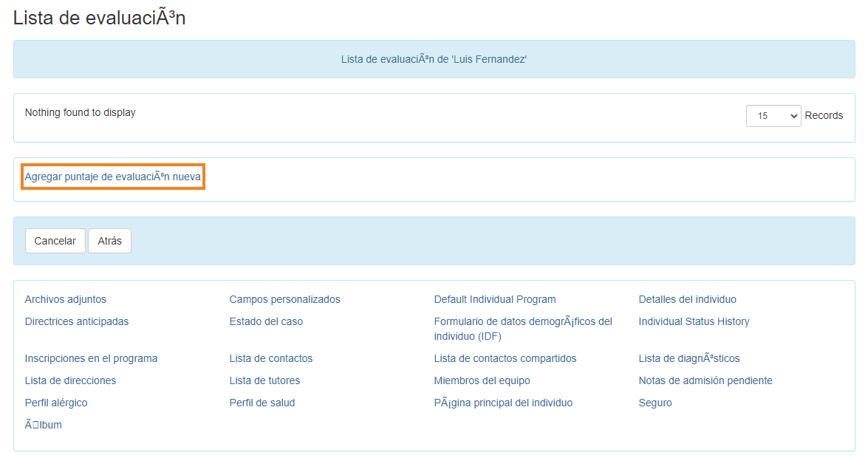Open Inscripciones en el programa link
The width and height of the screenshot is (868, 458).
click(x=91, y=358)
